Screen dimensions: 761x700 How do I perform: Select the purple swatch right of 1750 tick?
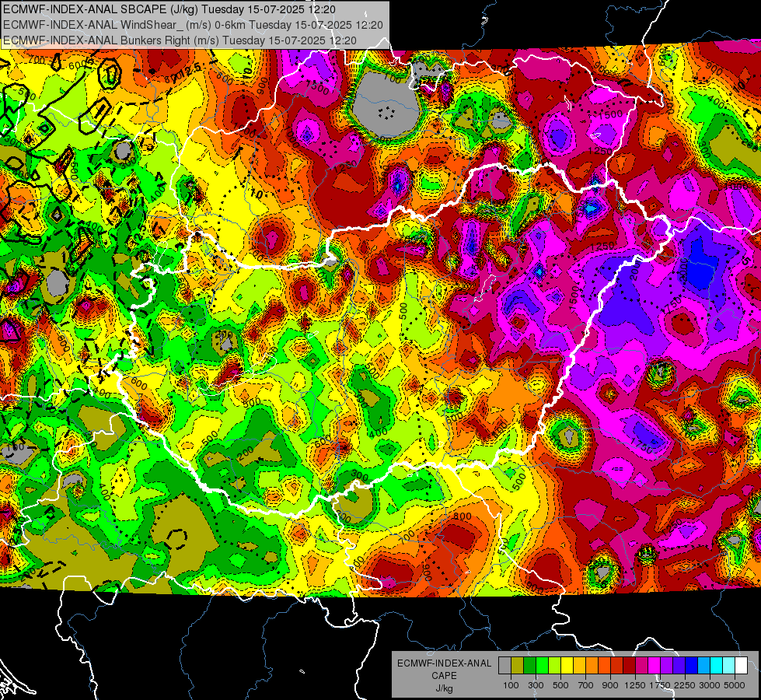(x=666, y=666)
